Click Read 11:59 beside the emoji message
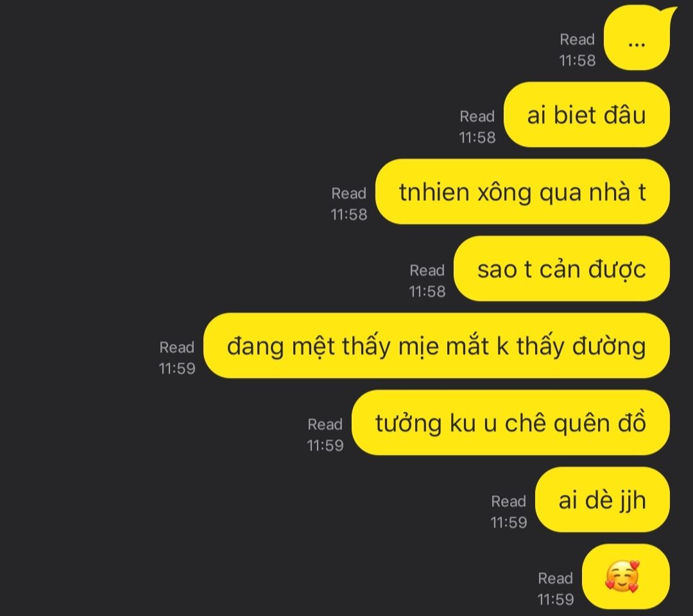 click(x=556, y=588)
